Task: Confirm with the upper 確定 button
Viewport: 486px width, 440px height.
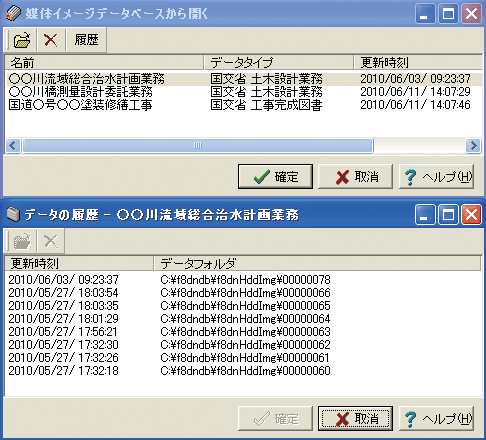Action: click(x=275, y=176)
